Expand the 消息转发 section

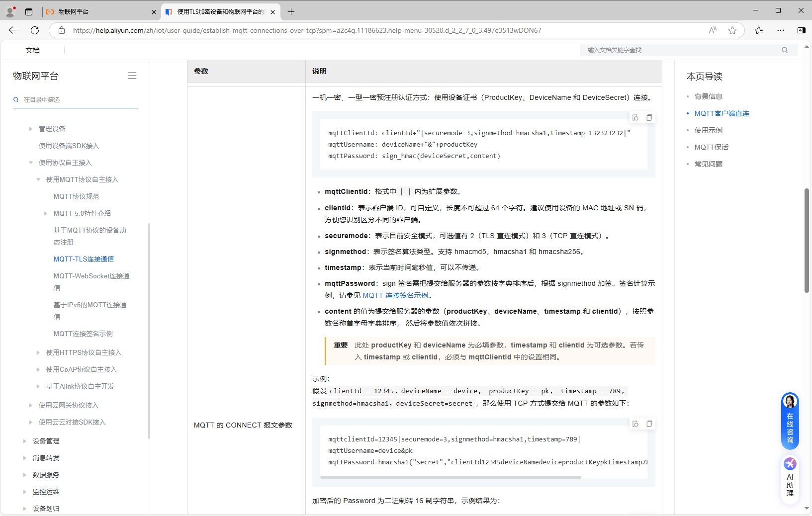(x=25, y=458)
